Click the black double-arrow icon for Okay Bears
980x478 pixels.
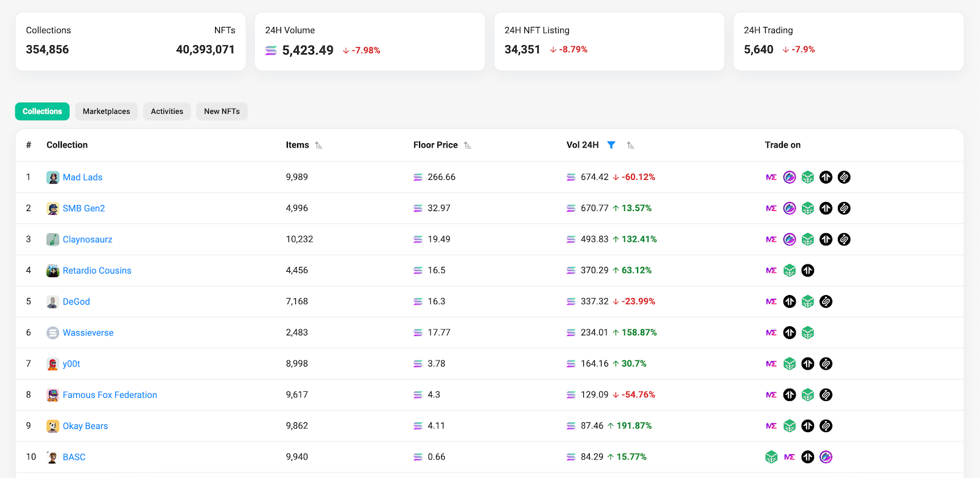point(808,426)
